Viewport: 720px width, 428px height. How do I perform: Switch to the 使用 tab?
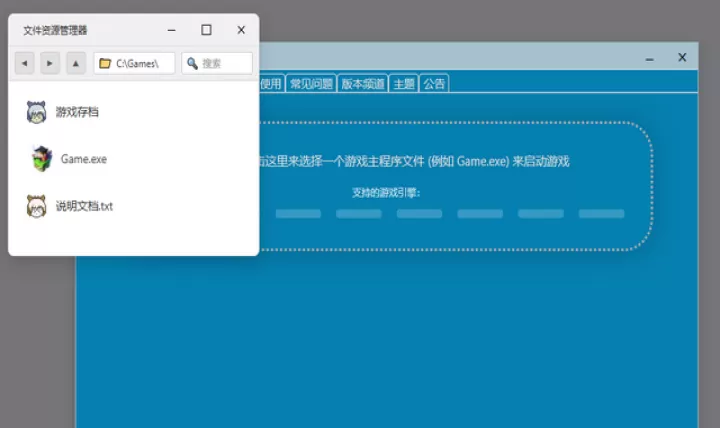(x=271, y=84)
